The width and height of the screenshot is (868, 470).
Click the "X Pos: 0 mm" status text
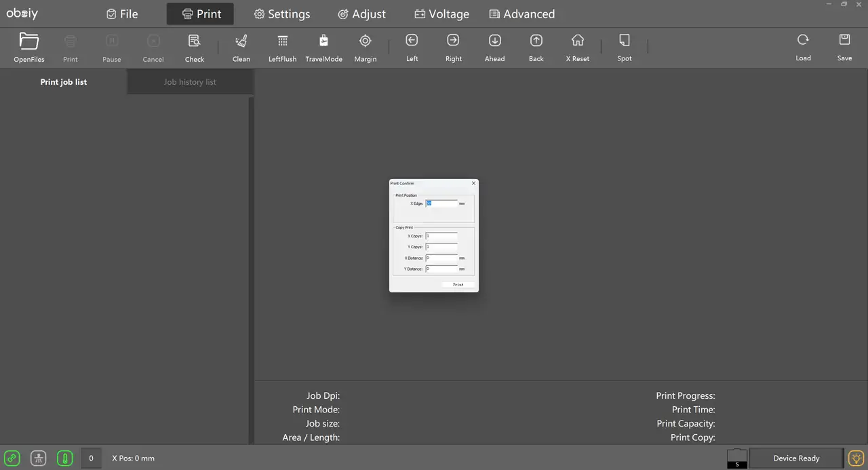coord(133,458)
